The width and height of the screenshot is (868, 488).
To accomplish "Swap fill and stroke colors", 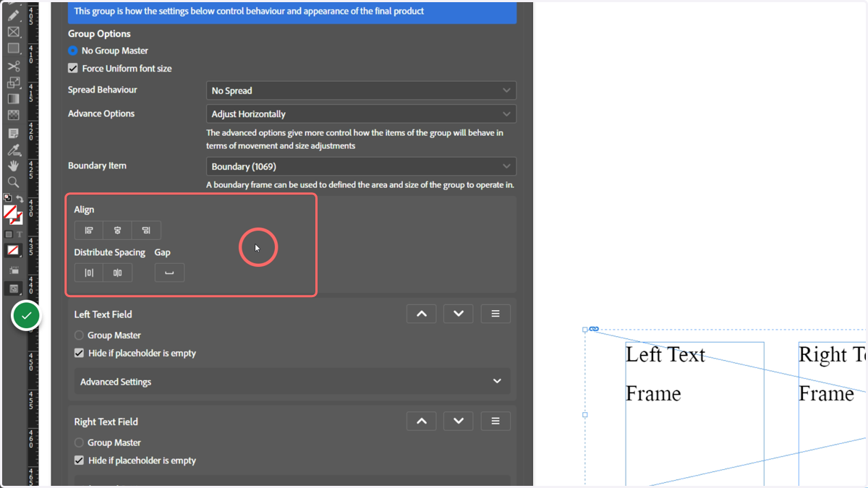I will coord(20,198).
